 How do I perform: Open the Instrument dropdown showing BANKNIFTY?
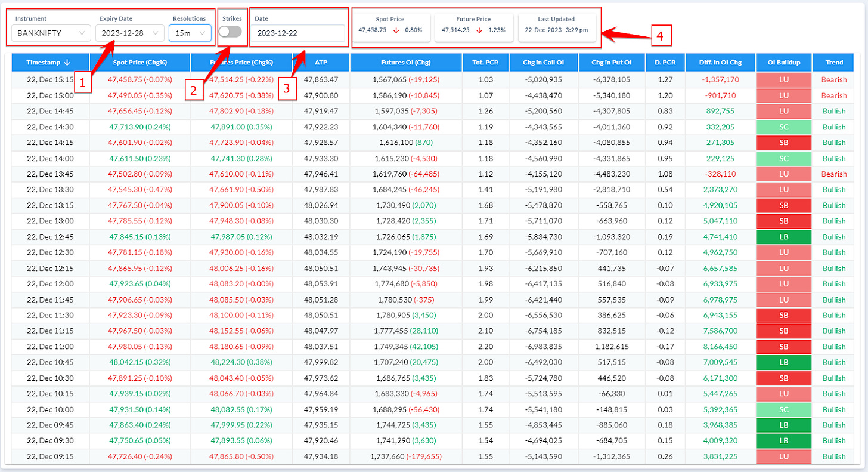50,33
